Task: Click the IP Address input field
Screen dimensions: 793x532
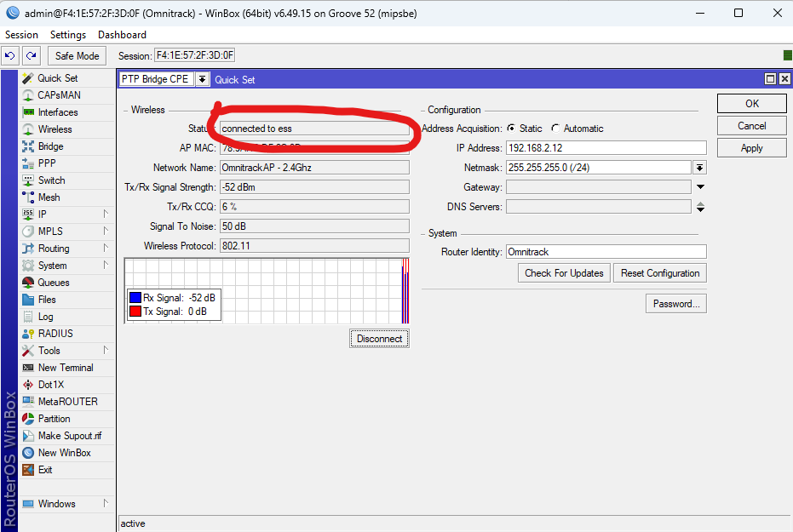Action: 606,148
